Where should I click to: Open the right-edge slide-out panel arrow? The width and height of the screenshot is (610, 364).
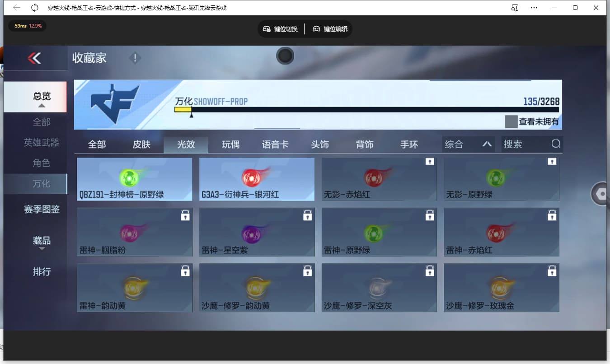tap(601, 193)
